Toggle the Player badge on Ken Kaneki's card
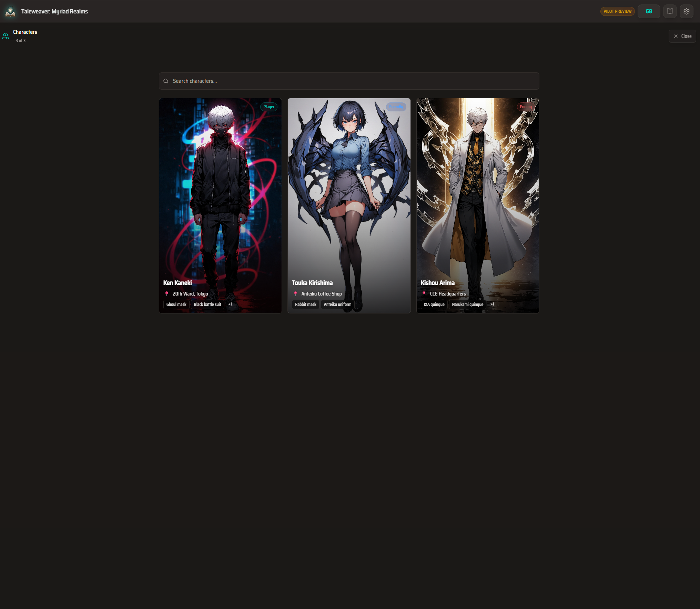The width and height of the screenshot is (700, 609). pos(269,107)
